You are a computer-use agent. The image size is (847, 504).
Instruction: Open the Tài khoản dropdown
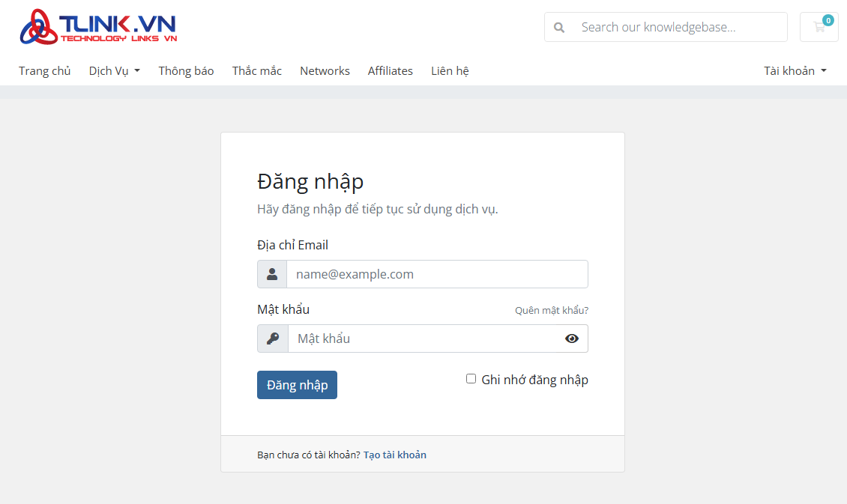(x=795, y=71)
